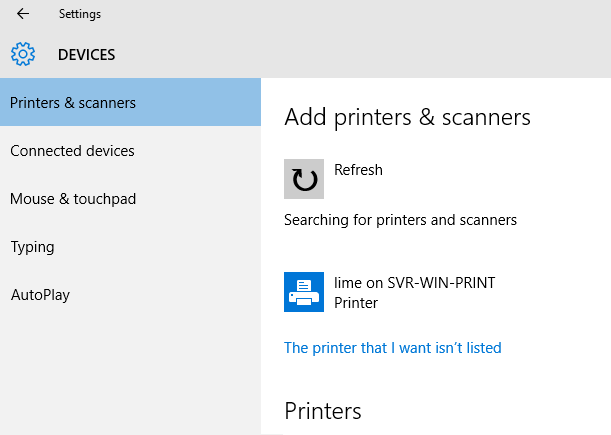The width and height of the screenshot is (611, 435).
Task: Click the Printers section heading
Action: [322, 410]
